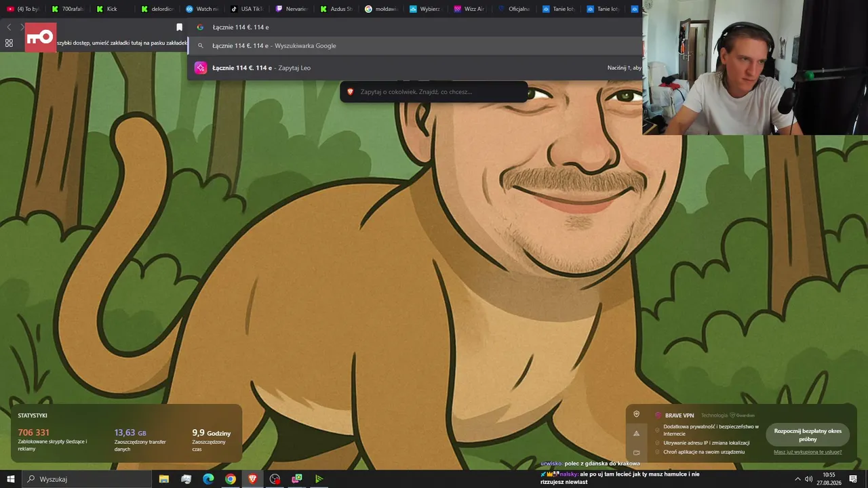Switch to the Wybierz tab
This screenshot has height=488, width=868.
pos(426,9)
